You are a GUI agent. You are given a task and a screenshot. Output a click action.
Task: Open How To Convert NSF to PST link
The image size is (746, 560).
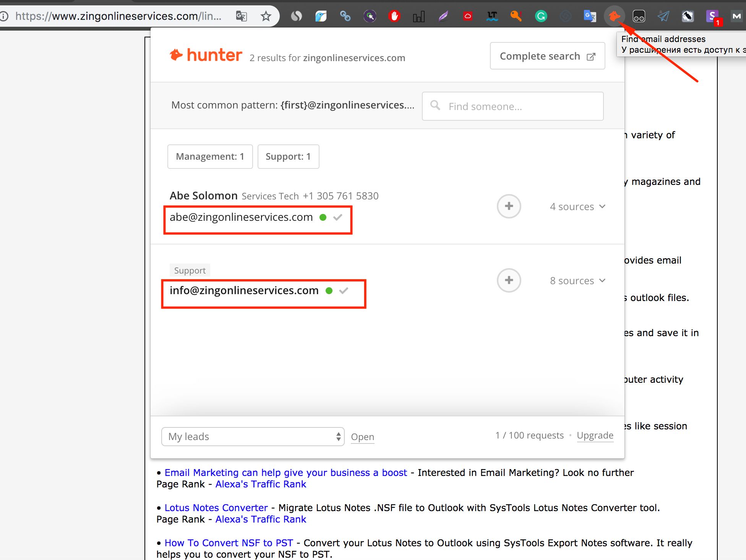[x=229, y=543]
